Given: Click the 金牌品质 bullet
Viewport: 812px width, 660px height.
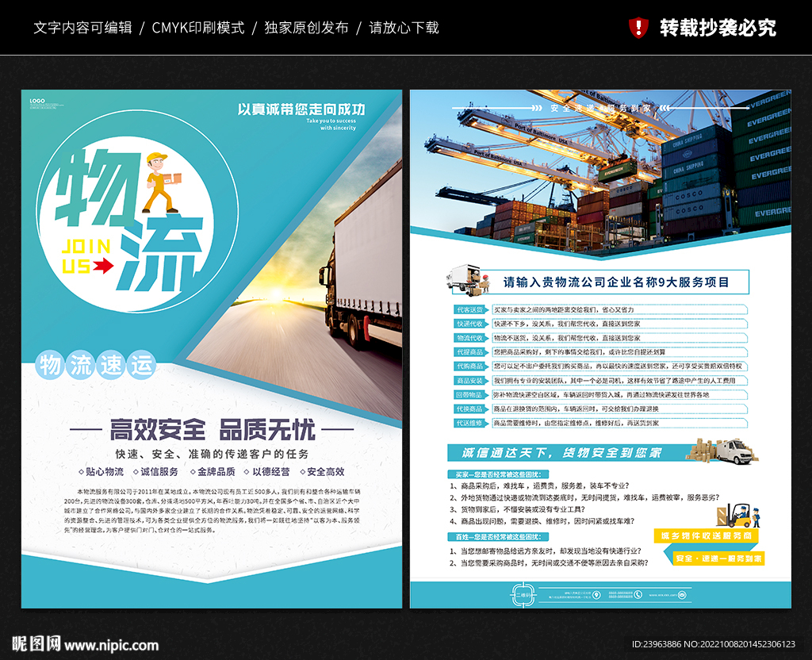Looking at the screenshot, I should pos(213,471).
